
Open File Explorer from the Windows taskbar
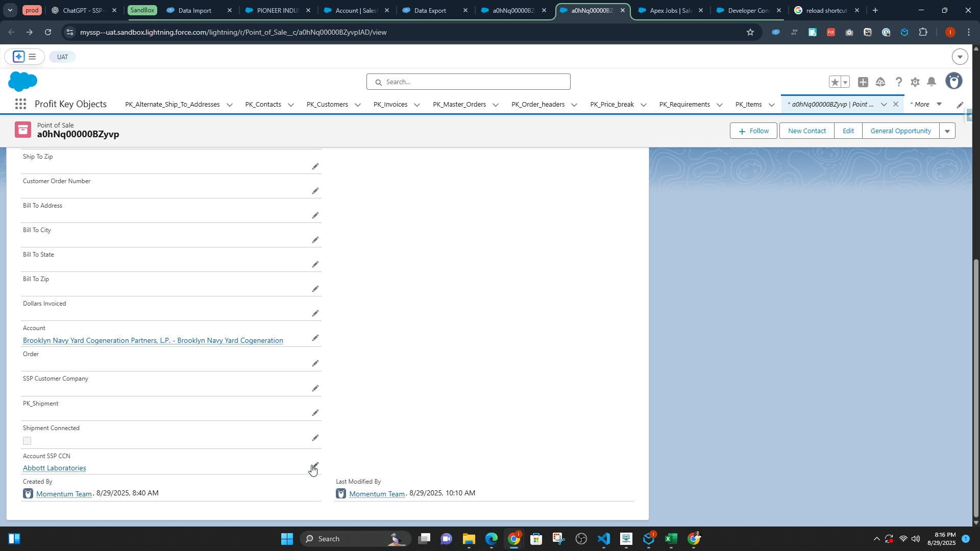(x=469, y=539)
